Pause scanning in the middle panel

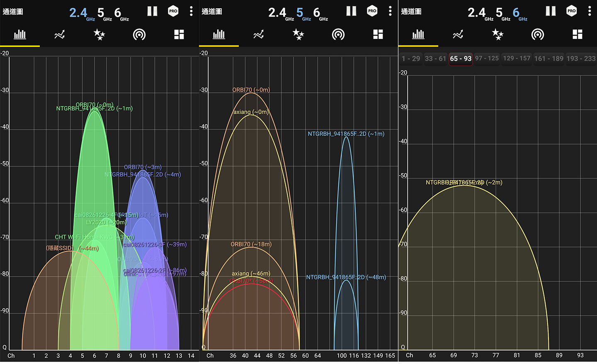351,11
